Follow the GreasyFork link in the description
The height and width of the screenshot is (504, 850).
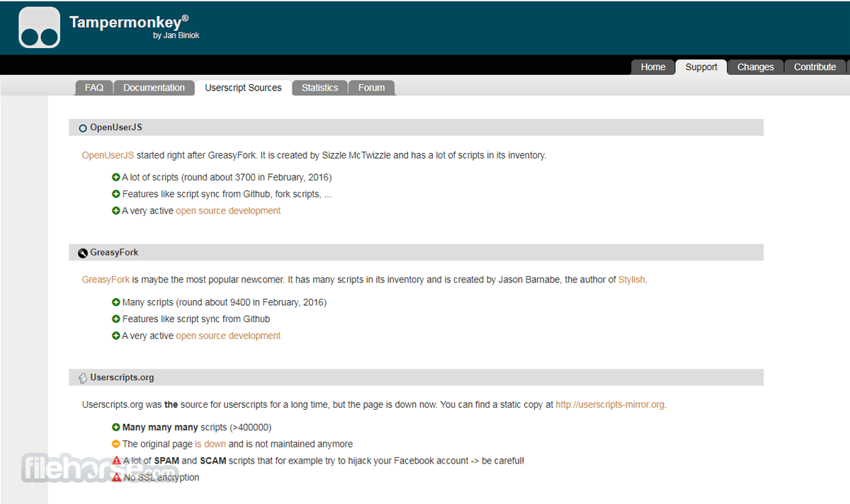click(106, 280)
